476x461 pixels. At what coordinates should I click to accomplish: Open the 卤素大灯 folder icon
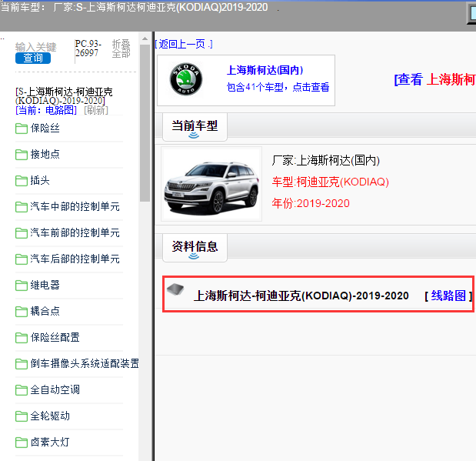(x=22, y=443)
